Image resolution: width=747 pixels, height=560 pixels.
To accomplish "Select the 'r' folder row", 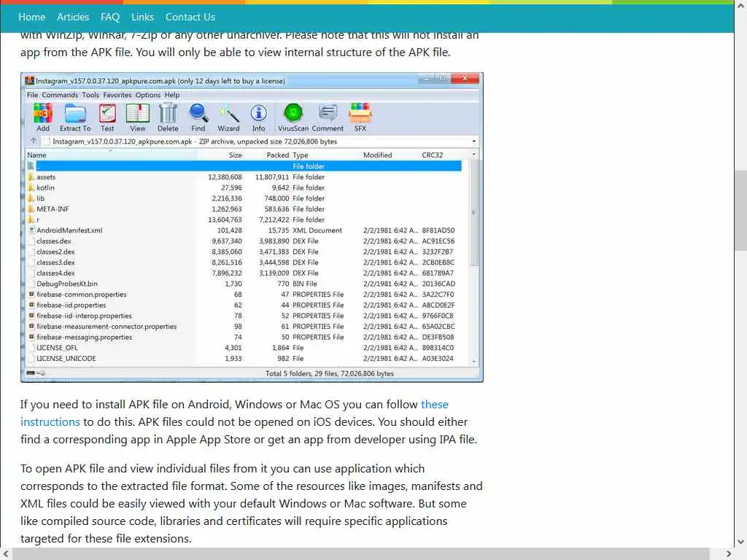I will 244,219.
